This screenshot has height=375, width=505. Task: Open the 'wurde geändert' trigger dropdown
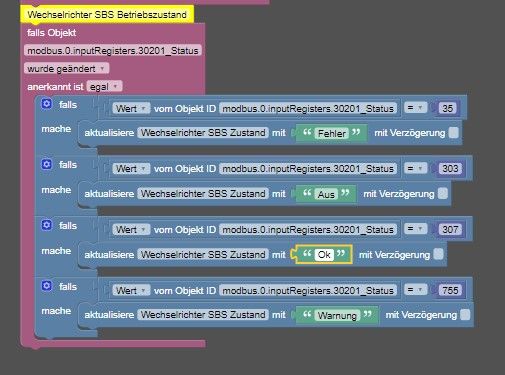pos(66,69)
